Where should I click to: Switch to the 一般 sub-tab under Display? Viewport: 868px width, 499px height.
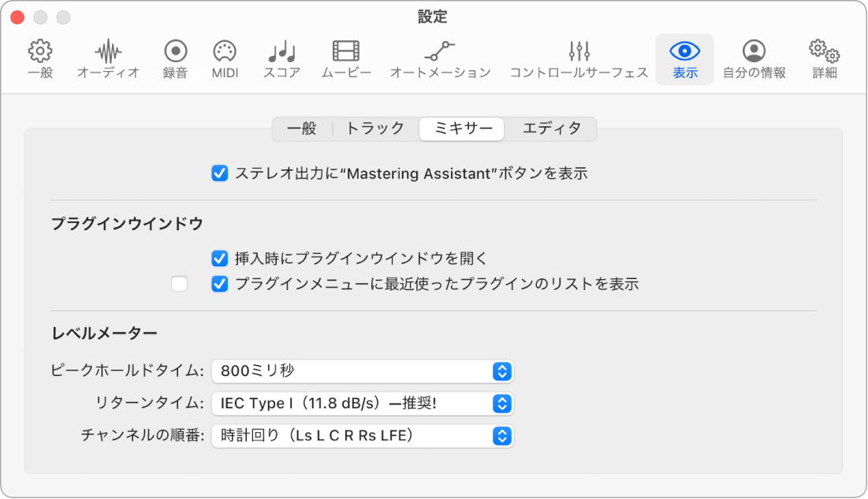click(302, 129)
